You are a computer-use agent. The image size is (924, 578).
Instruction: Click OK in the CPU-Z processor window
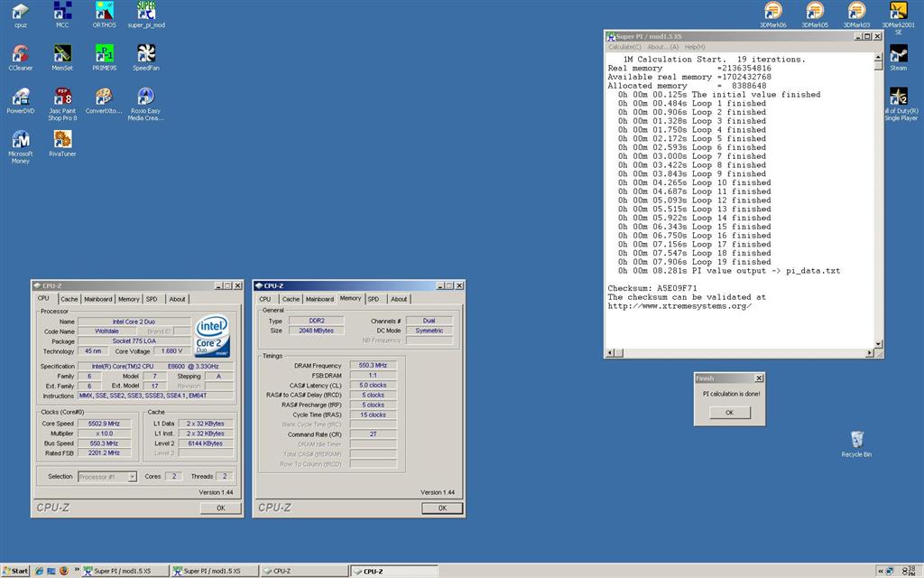click(220, 508)
